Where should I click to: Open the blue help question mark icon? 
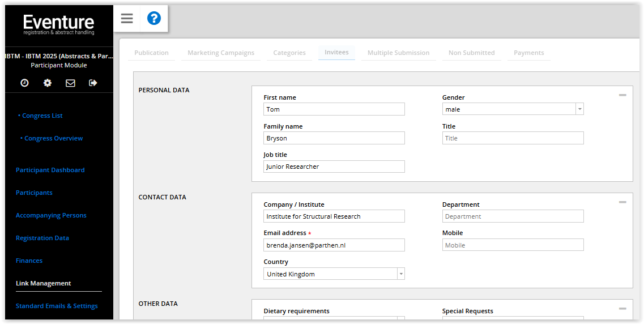point(153,19)
